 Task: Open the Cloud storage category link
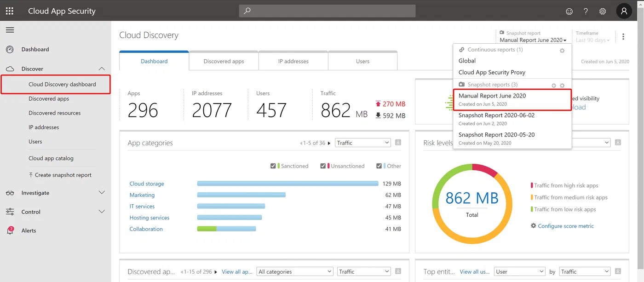(x=147, y=184)
